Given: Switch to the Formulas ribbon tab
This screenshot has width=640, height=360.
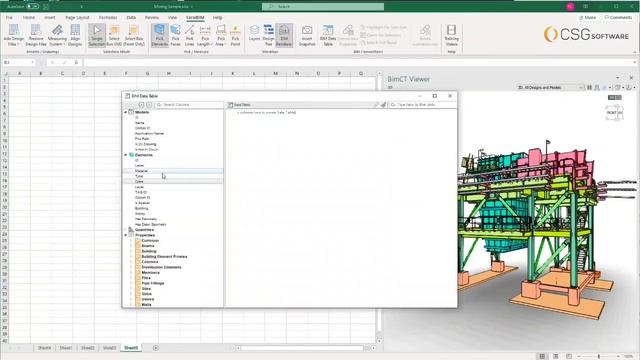Looking at the screenshot, I should (x=108, y=18).
